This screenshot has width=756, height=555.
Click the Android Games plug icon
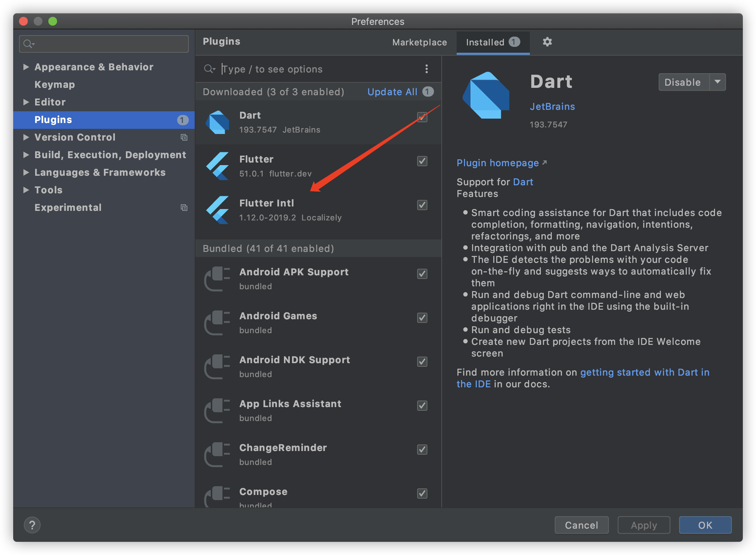click(217, 323)
